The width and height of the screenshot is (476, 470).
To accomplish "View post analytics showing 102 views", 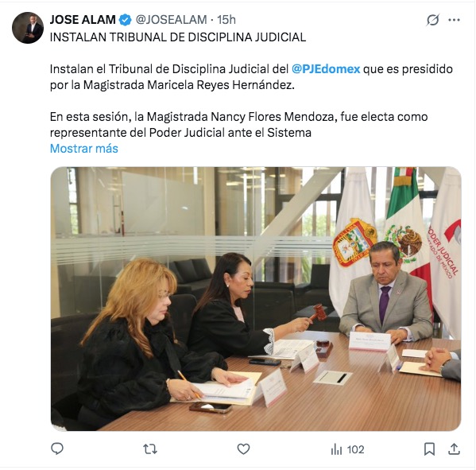I will tap(347, 449).
